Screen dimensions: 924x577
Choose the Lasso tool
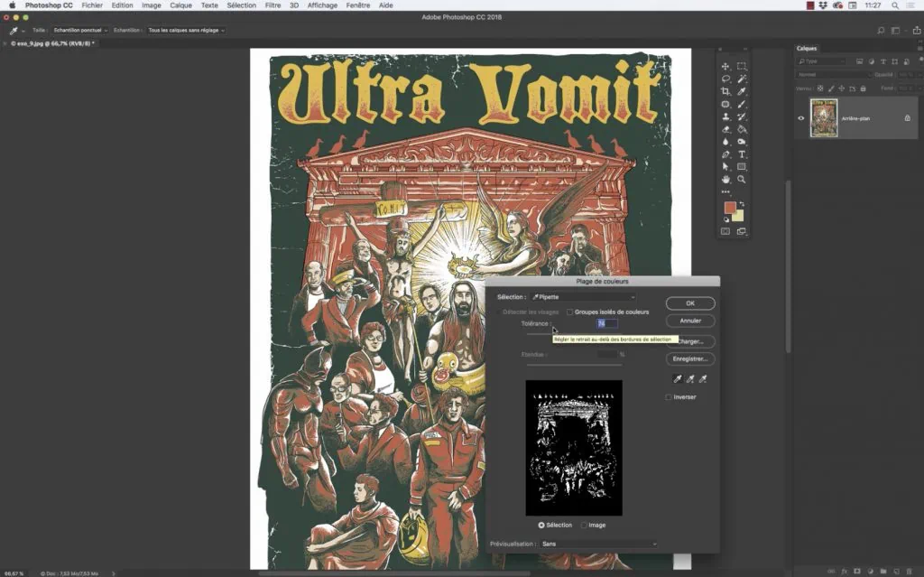(725, 79)
